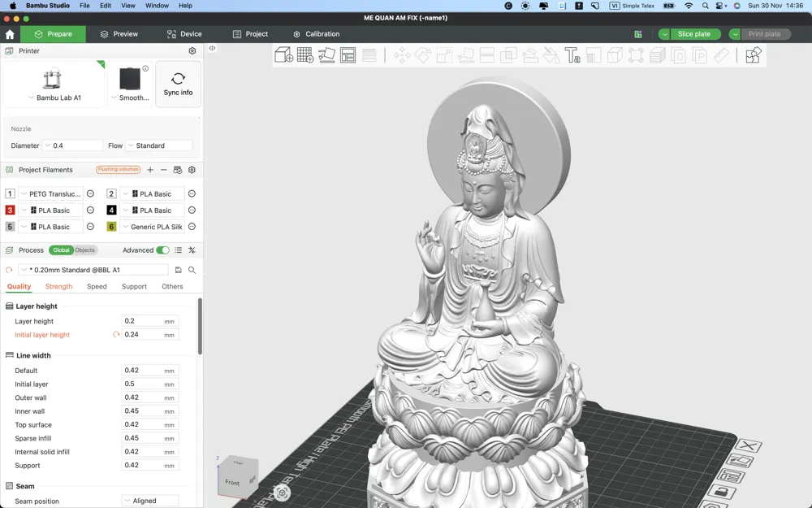Open Project Filaments settings gear
The height and width of the screenshot is (508, 812).
click(x=192, y=170)
